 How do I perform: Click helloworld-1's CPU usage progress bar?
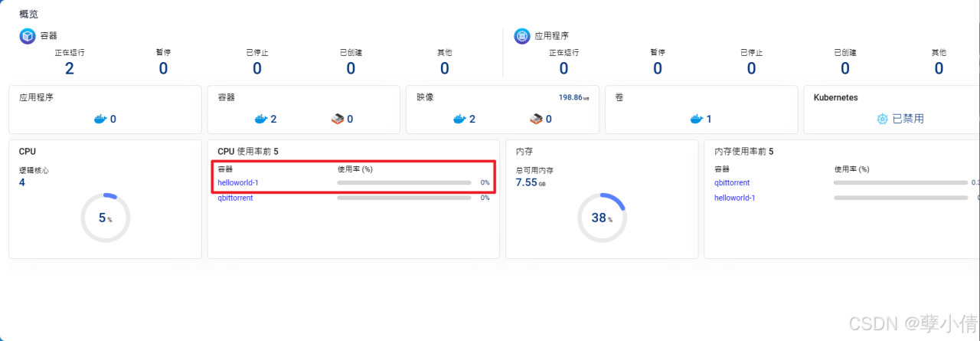pyautogui.click(x=404, y=182)
